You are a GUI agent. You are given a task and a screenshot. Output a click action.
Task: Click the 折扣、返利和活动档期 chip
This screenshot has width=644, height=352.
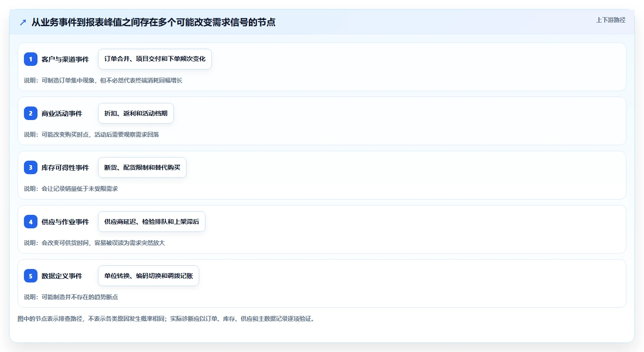click(x=136, y=113)
